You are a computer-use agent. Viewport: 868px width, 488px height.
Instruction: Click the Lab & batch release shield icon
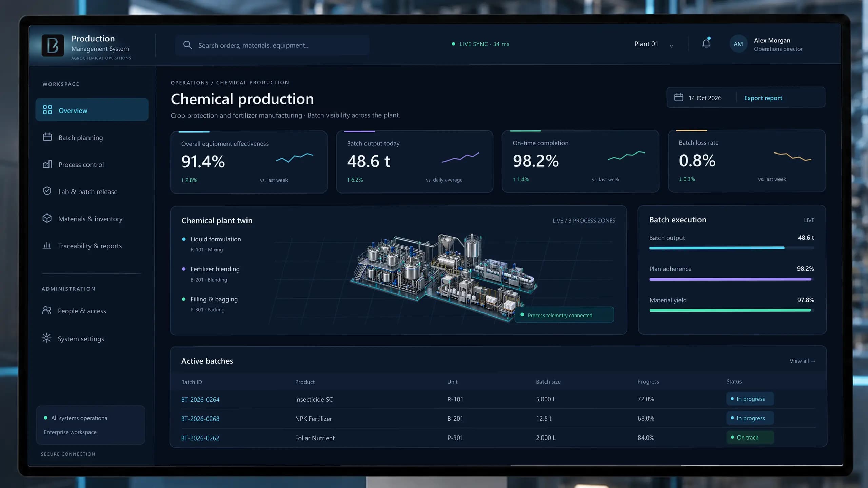[47, 191]
